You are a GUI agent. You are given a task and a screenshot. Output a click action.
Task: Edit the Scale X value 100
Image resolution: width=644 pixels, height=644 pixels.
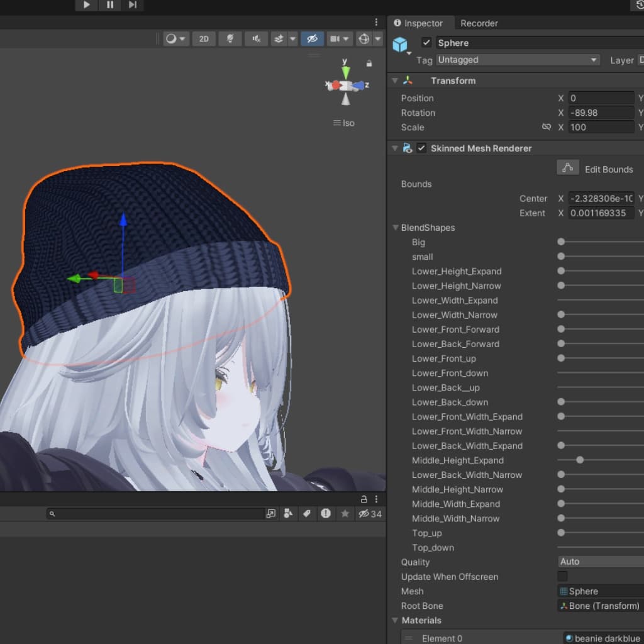tap(601, 127)
